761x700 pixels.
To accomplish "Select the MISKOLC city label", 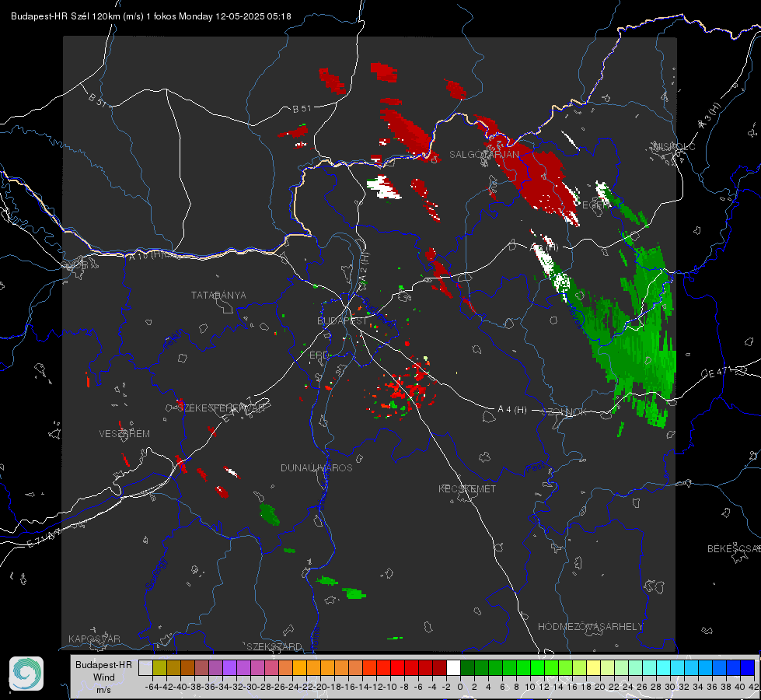I will (x=675, y=146).
